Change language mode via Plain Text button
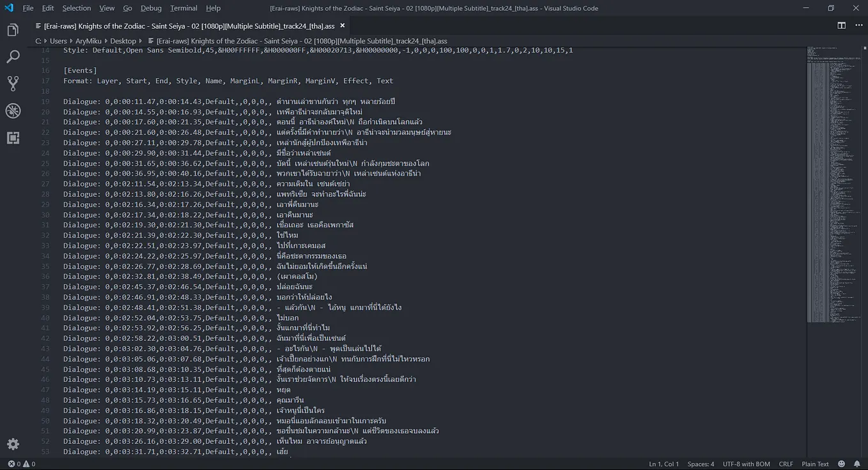The height and width of the screenshot is (470, 868). click(x=815, y=464)
